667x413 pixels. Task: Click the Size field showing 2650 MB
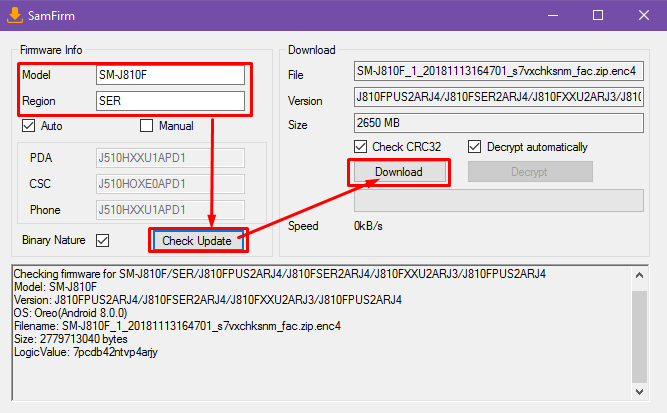click(499, 123)
